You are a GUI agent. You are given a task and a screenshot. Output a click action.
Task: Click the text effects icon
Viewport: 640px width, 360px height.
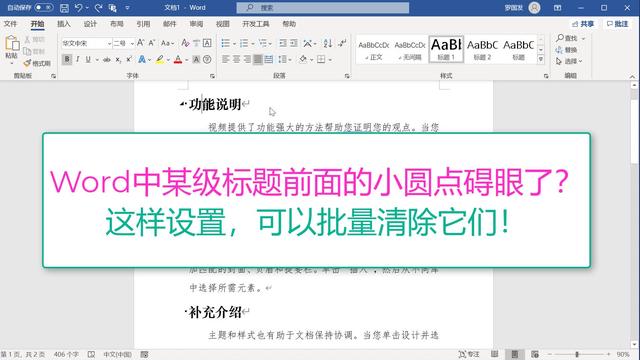coord(142,60)
